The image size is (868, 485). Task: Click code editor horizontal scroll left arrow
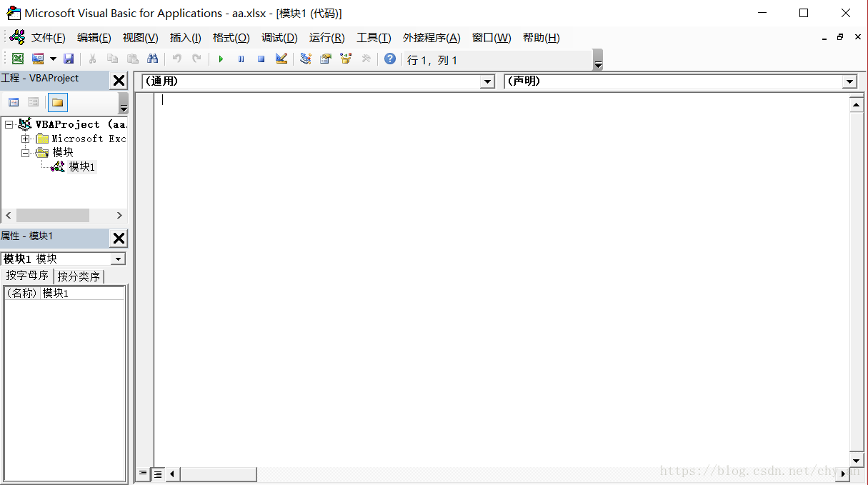[172, 473]
